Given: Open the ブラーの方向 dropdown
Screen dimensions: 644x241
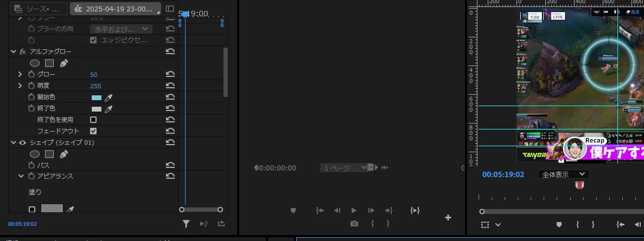Looking at the screenshot, I should coord(121,29).
